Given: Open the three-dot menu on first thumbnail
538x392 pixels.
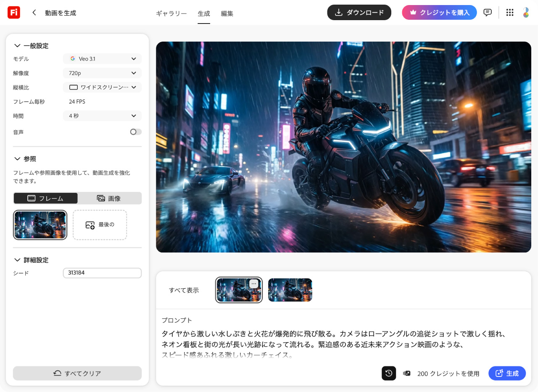Looking at the screenshot, I should pyautogui.click(x=253, y=284).
